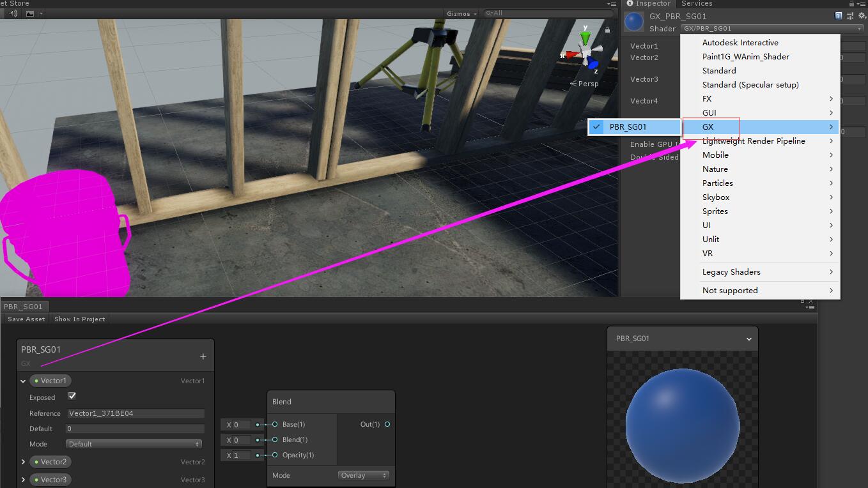868x488 pixels.
Task: Open the material help book icon
Action: pyautogui.click(x=838, y=16)
